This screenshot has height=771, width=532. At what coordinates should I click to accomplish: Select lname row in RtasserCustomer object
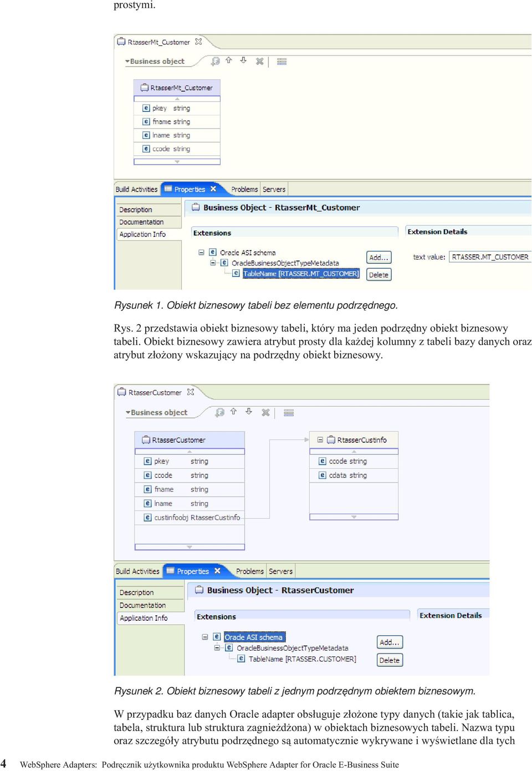[190, 503]
